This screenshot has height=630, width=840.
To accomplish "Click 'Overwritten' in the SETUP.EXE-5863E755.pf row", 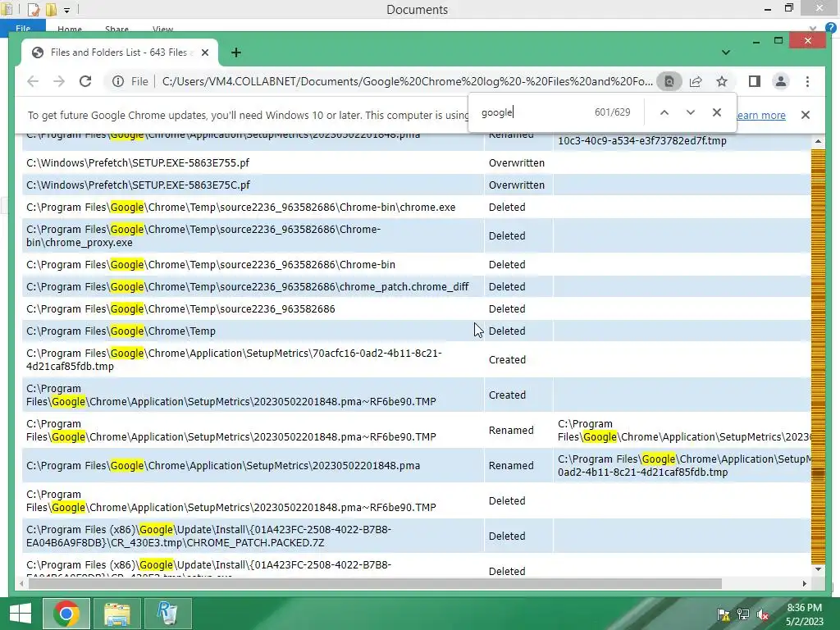I will pyautogui.click(x=517, y=163).
